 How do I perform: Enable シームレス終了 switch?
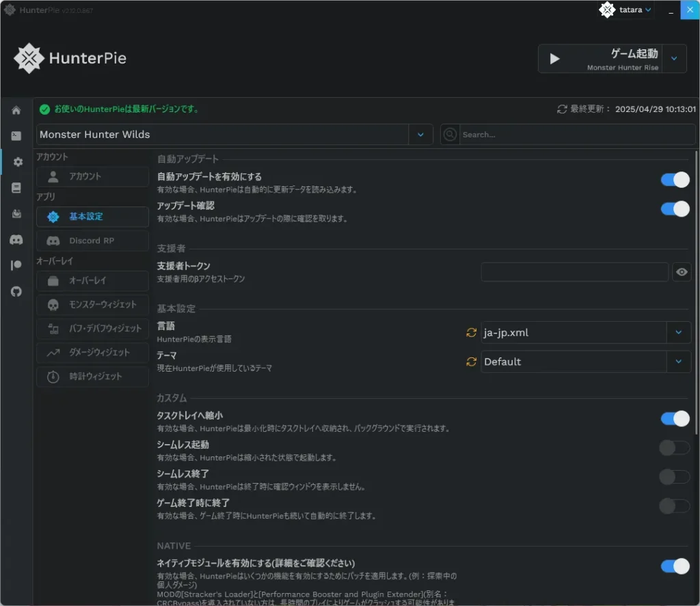click(675, 477)
